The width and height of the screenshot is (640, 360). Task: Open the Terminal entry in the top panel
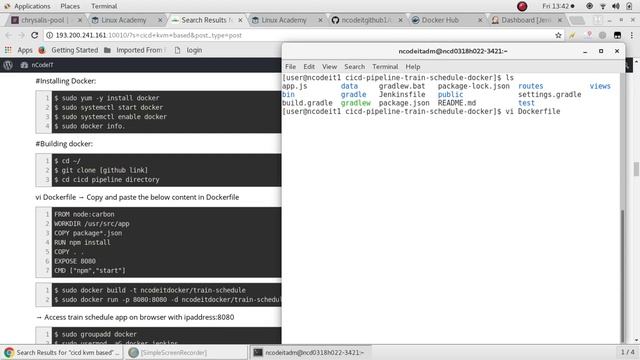[x=104, y=6]
